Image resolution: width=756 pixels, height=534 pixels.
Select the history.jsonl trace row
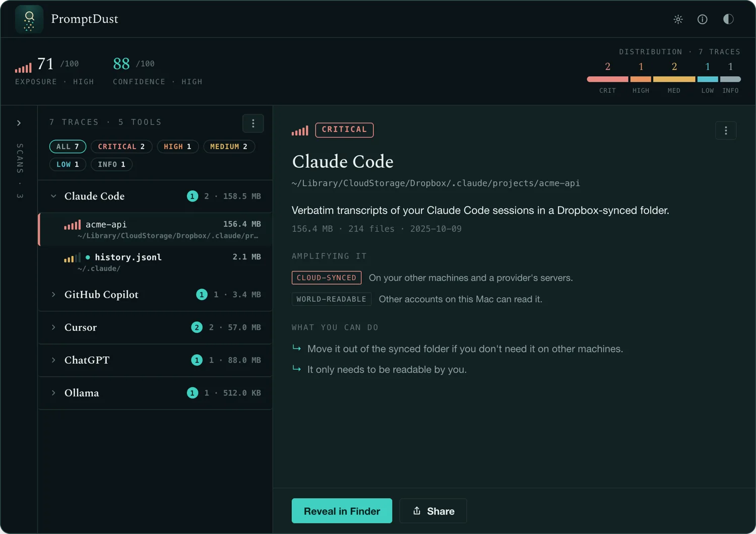155,262
